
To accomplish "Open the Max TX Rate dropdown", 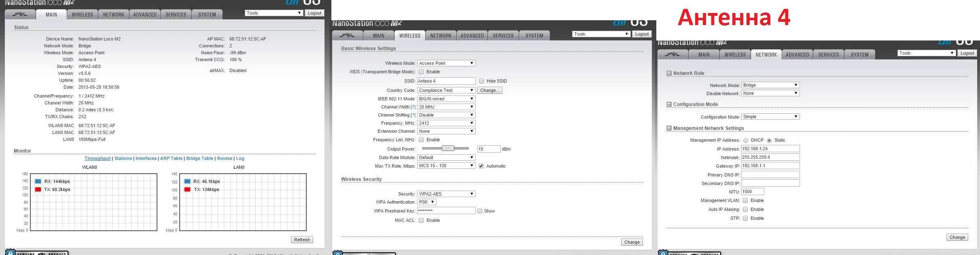I will tap(446, 166).
